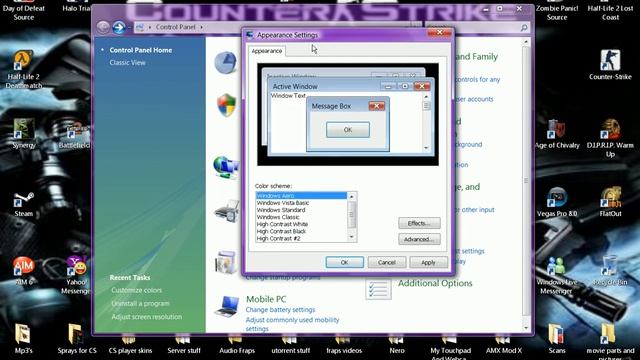Click the search magnifier in Control Panel
Viewport: 640px width, 360px height.
[524, 28]
